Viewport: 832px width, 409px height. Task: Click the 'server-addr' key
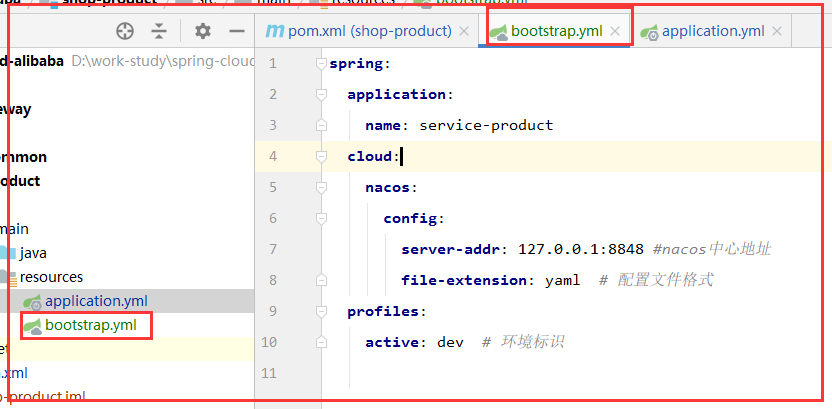tap(450, 249)
